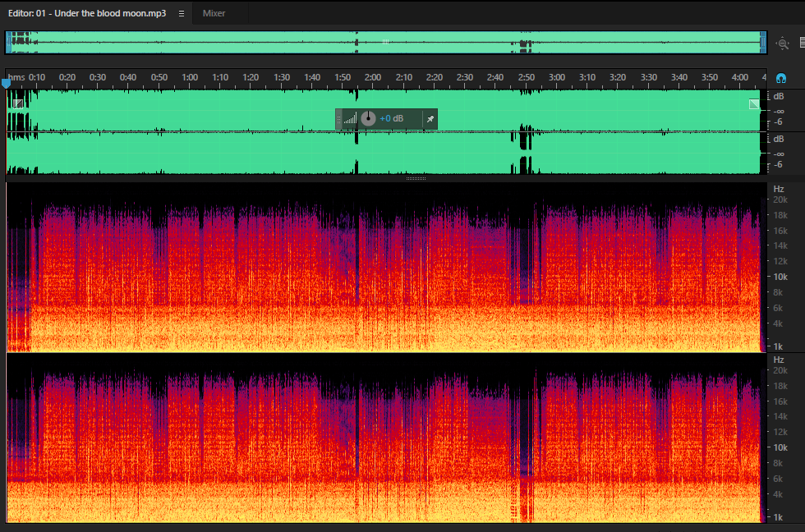Click the 3:30 mark on the time ruler
The height and width of the screenshot is (532, 805).
tap(648, 77)
